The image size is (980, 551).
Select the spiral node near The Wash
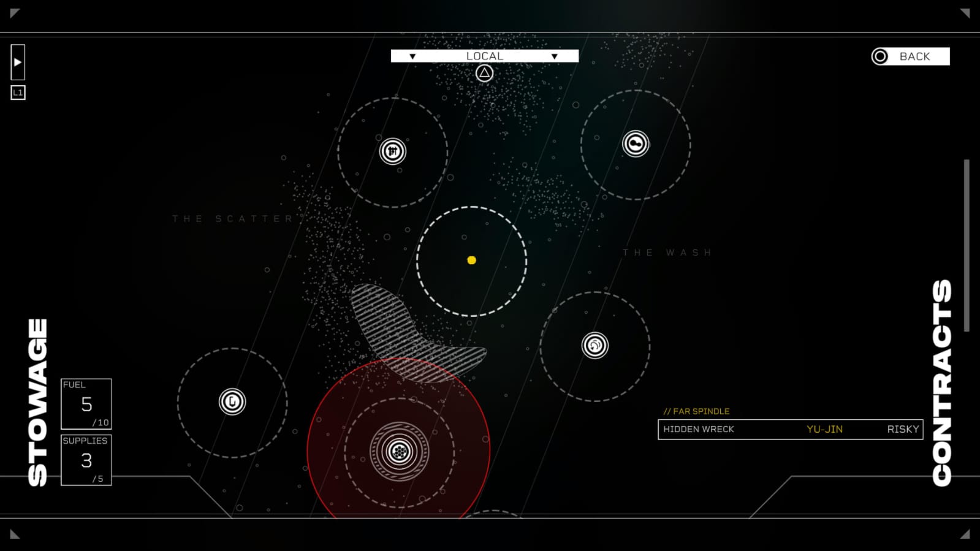pyautogui.click(x=594, y=346)
